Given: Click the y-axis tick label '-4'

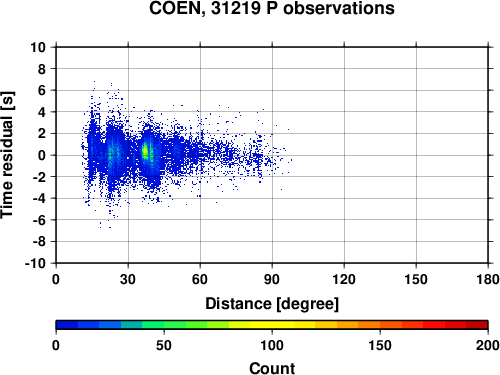Looking at the screenshot, I should pyautogui.click(x=39, y=198).
